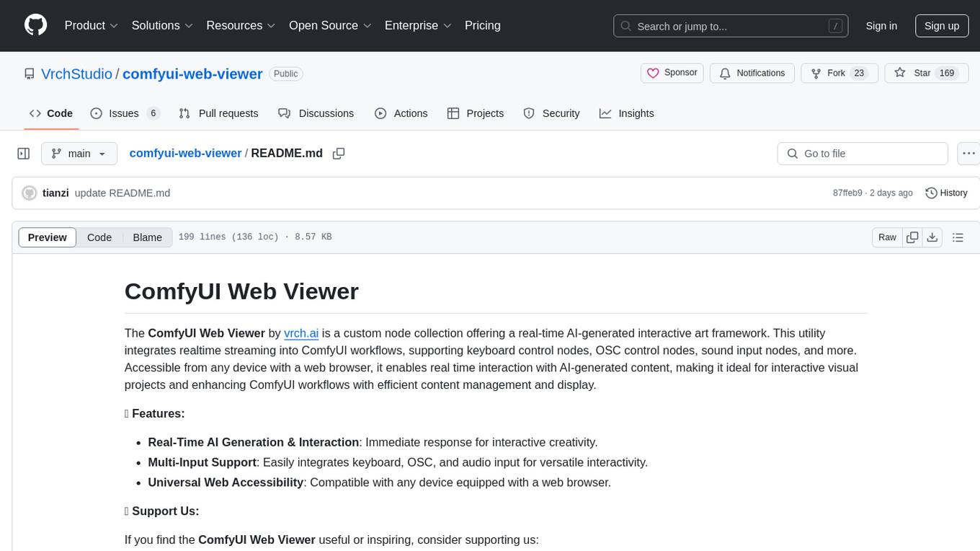The height and width of the screenshot is (551, 980).
Task: Open tianzi author link
Action: click(x=55, y=193)
